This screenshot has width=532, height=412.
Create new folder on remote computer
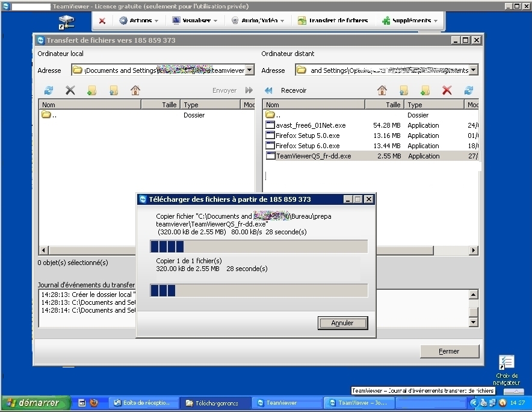425,90
